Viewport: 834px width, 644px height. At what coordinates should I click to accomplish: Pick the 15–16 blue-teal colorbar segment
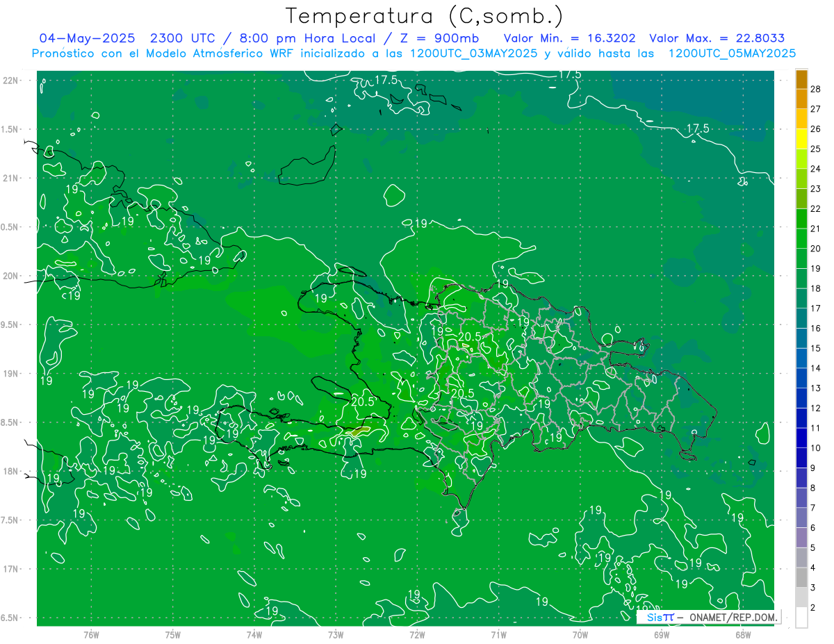tap(801, 338)
